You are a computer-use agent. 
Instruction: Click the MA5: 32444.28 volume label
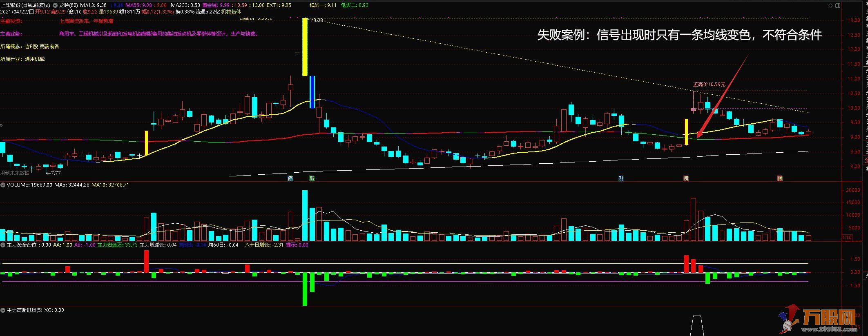click(x=71, y=185)
